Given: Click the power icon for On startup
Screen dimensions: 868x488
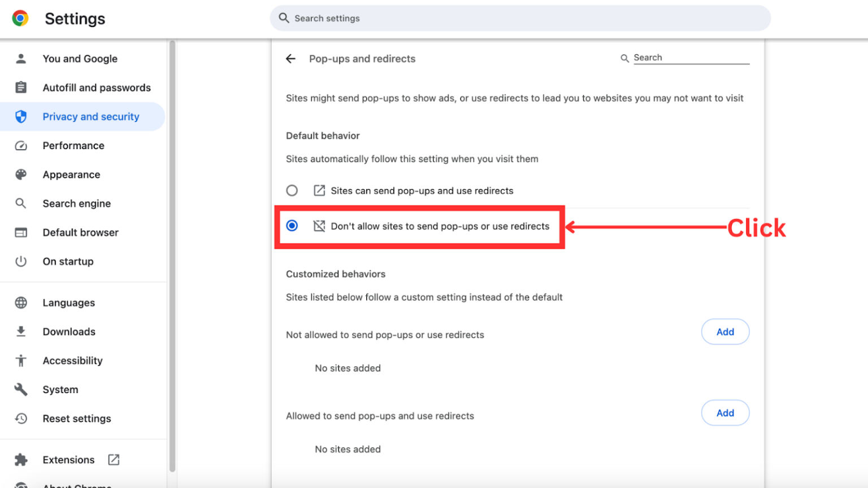Looking at the screenshot, I should click(21, 262).
